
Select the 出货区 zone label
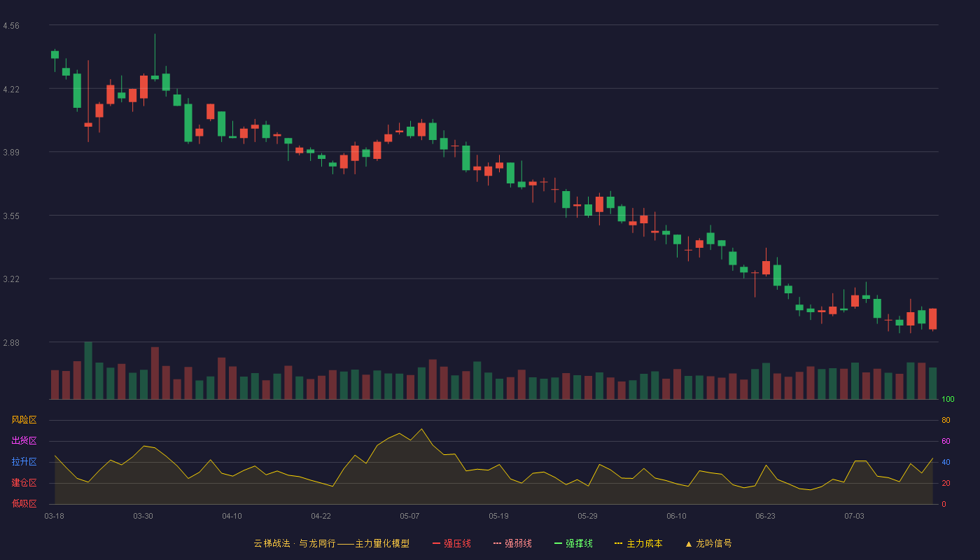click(24, 441)
